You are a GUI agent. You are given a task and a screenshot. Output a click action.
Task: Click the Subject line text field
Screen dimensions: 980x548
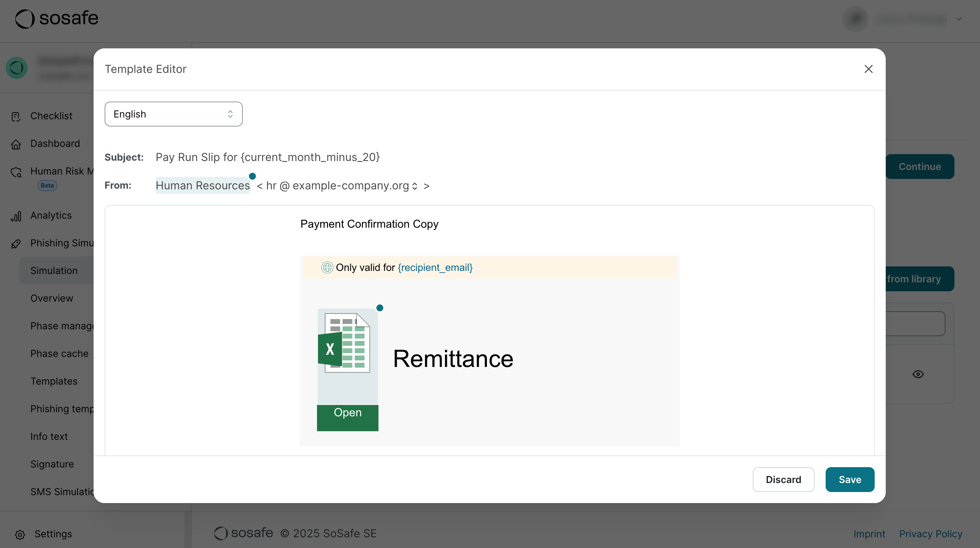[267, 157]
